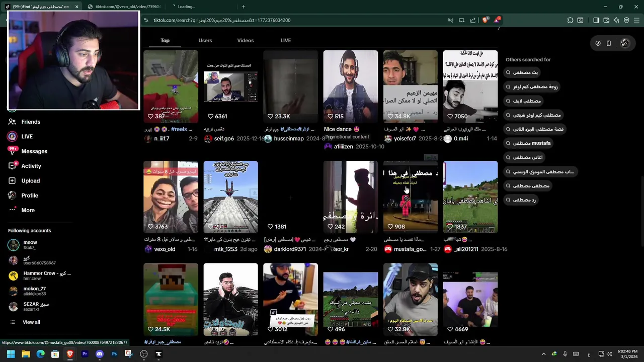Viewport: 644px width, 362px height.
Task: Open Messages from the sidebar
Action: (x=28, y=151)
